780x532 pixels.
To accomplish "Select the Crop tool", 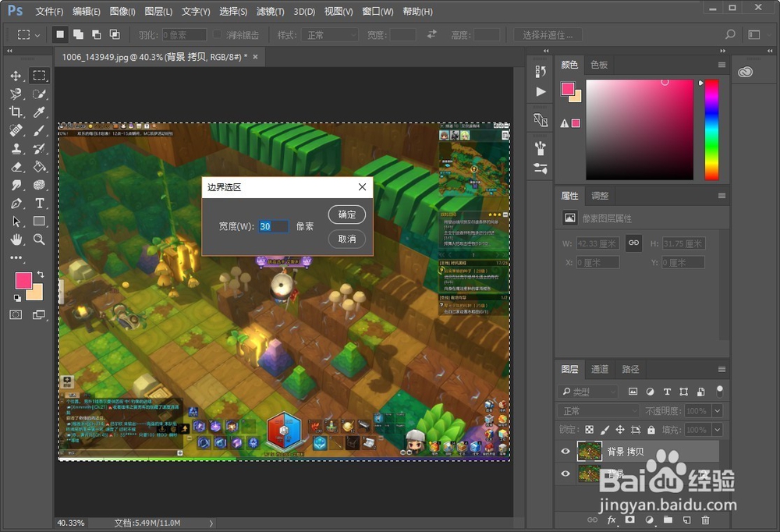I will point(16,112).
